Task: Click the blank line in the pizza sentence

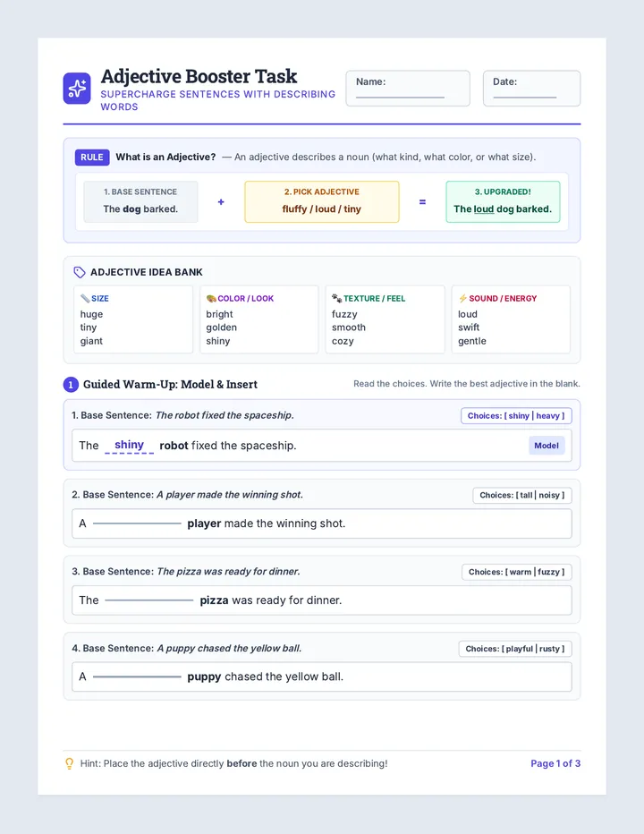Action: point(149,600)
